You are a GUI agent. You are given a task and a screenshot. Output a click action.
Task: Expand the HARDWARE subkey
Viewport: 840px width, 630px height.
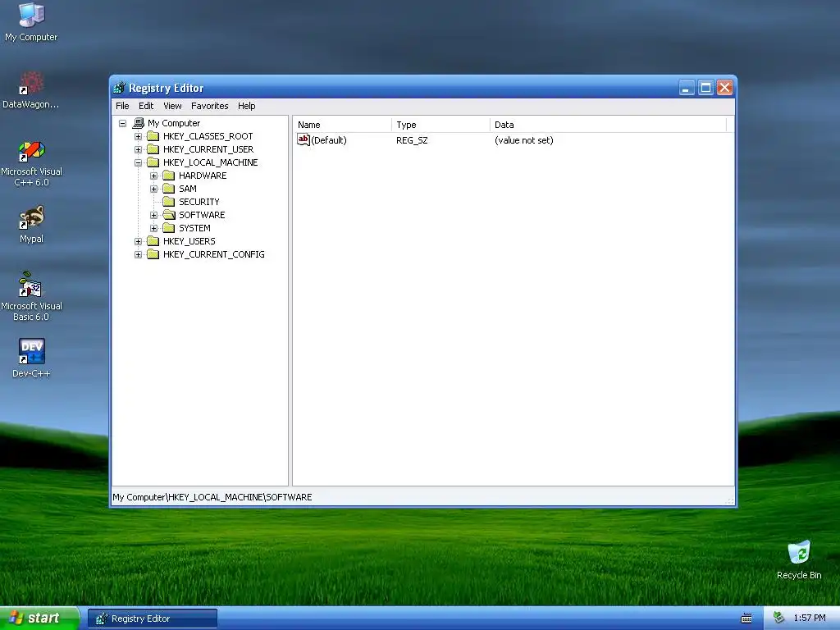point(153,176)
